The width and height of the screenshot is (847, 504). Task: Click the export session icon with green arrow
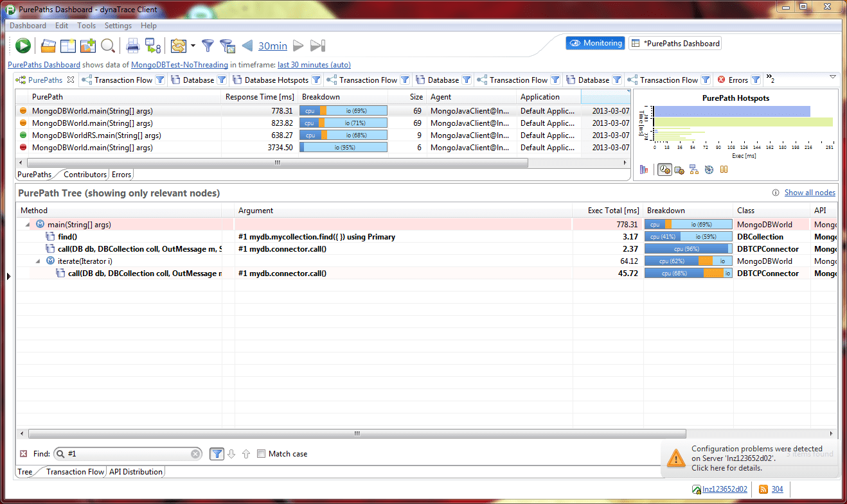point(152,46)
